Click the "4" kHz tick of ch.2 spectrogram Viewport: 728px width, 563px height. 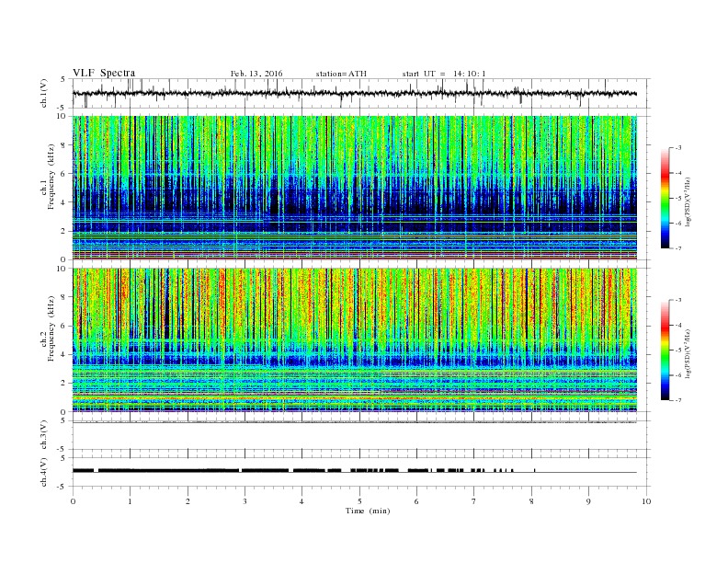pyautogui.click(x=63, y=355)
